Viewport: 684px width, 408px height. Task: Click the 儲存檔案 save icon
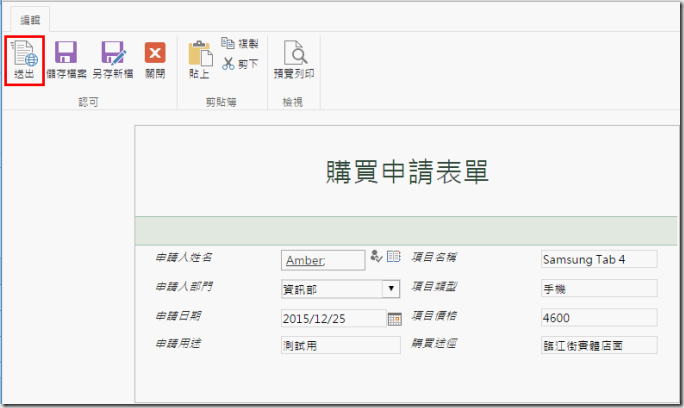tap(67, 60)
